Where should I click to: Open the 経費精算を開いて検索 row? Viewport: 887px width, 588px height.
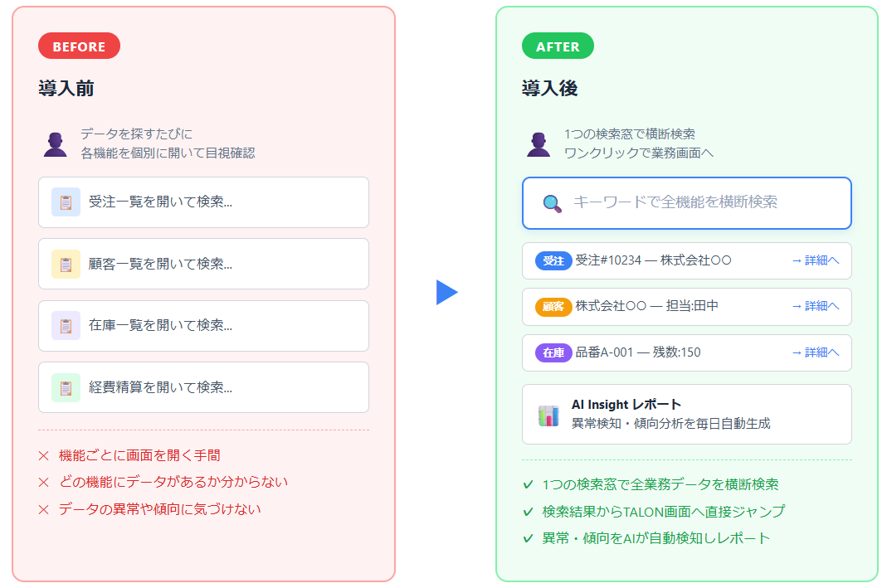tap(203, 387)
